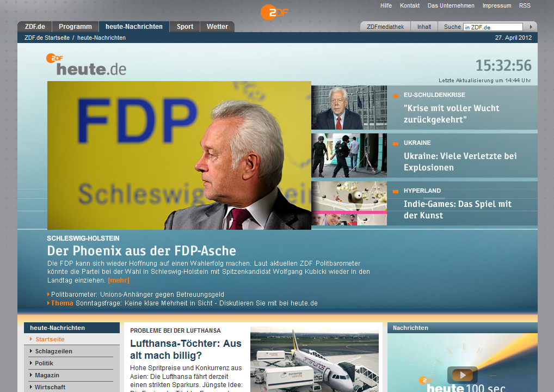Expand Schlagzeilen arrow in sidebar

click(x=31, y=351)
